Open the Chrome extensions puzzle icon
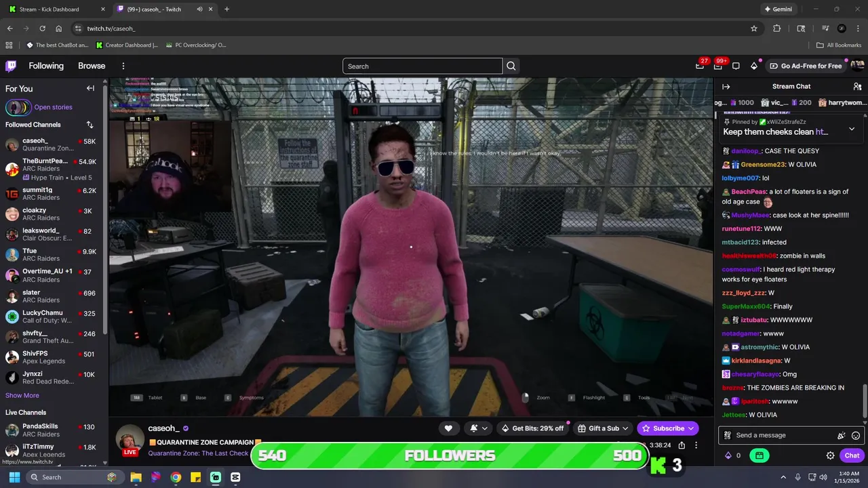The height and width of the screenshot is (488, 868). (x=777, y=28)
